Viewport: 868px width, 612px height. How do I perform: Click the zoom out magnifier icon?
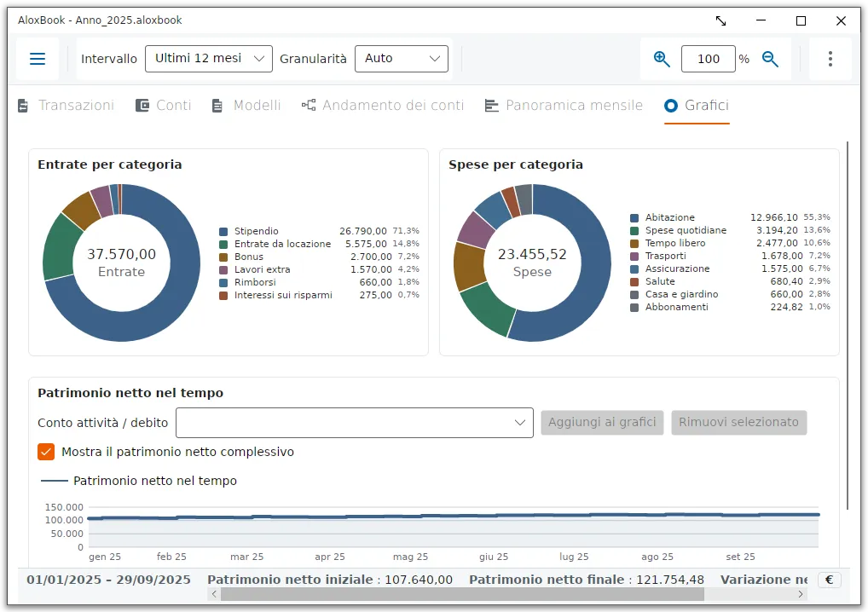click(x=770, y=59)
